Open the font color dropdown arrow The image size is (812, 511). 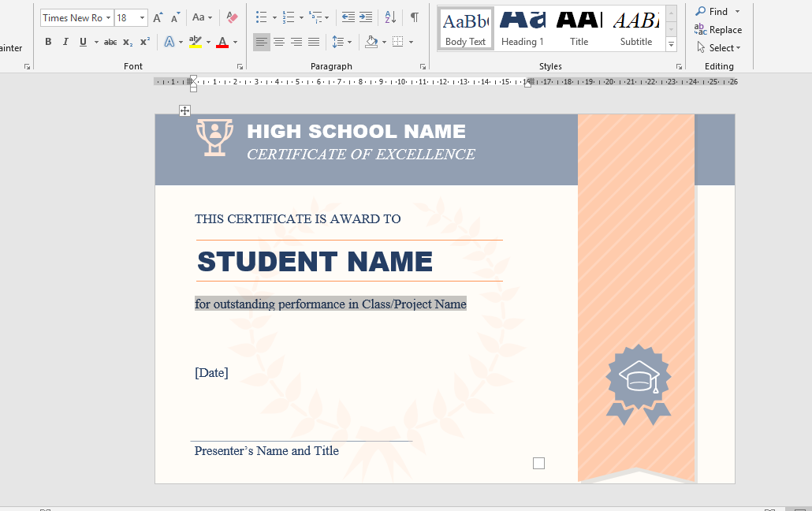[234, 41]
